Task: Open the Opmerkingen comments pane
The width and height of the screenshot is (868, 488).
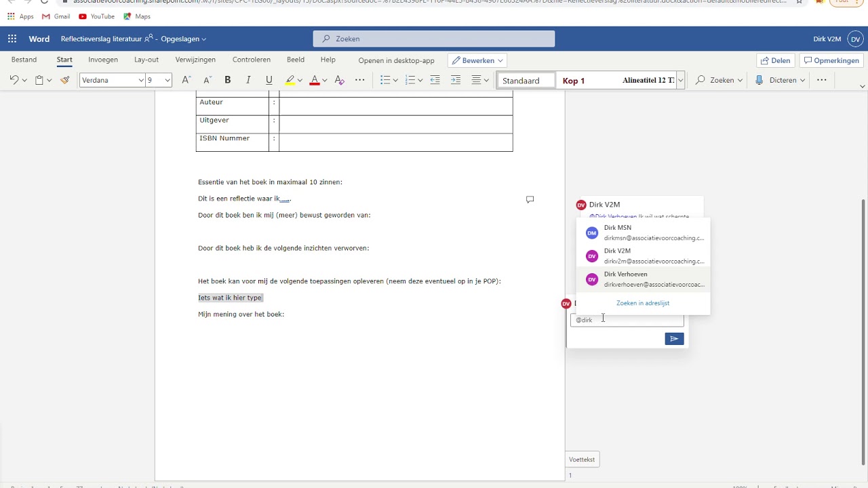Action: click(831, 60)
